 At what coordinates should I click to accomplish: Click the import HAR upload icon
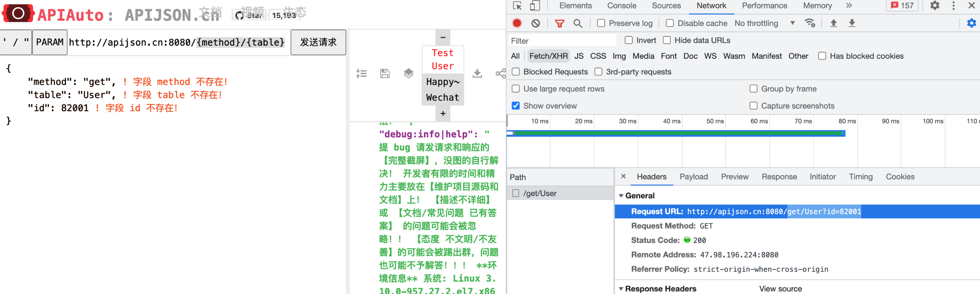tap(833, 23)
